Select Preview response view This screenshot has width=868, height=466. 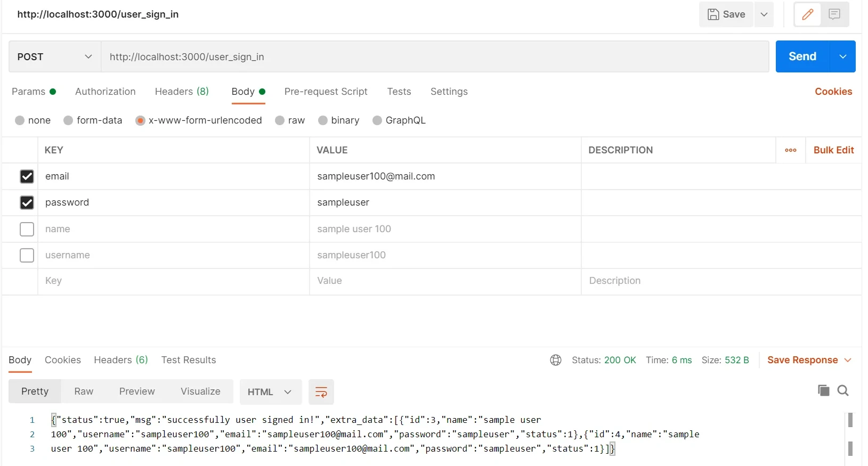tap(137, 391)
